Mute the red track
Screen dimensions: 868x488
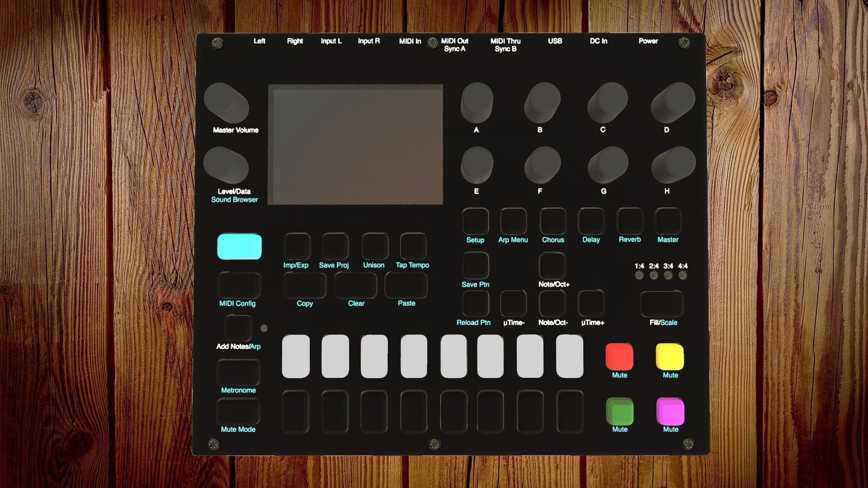tap(619, 357)
